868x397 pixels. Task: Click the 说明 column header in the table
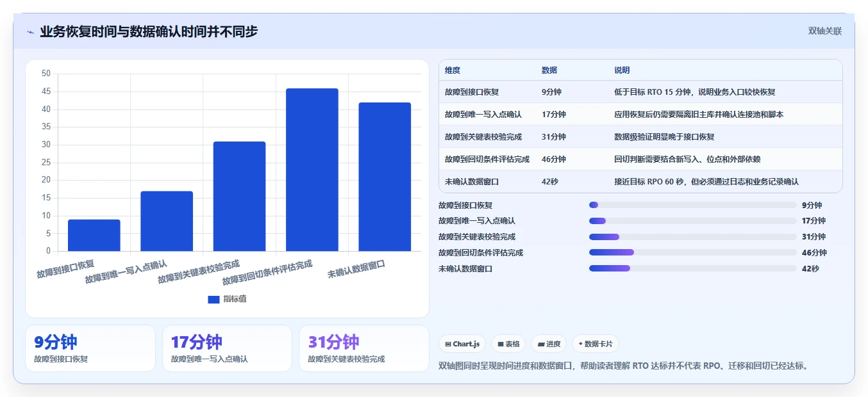coord(622,70)
